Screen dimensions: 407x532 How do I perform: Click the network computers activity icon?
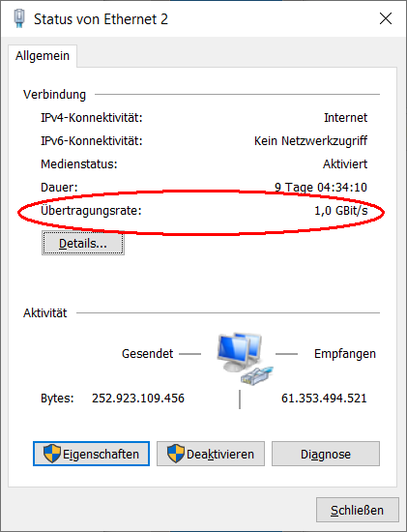click(x=245, y=359)
